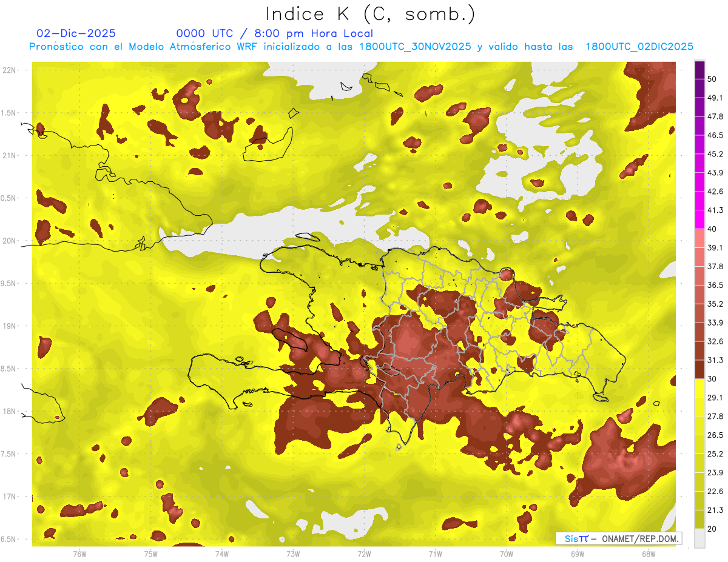The image size is (728, 562).
Task: Click the color scale value 35.2
Action: (715, 304)
